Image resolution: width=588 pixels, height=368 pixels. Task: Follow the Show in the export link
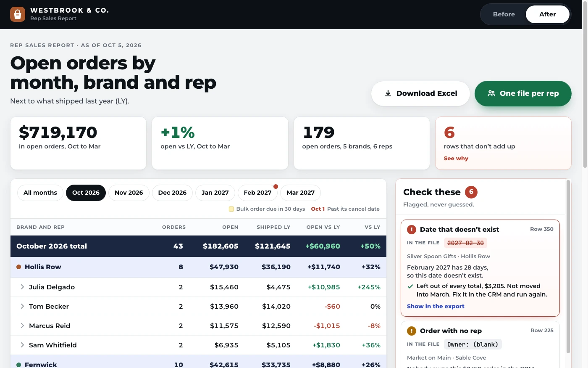436,307
